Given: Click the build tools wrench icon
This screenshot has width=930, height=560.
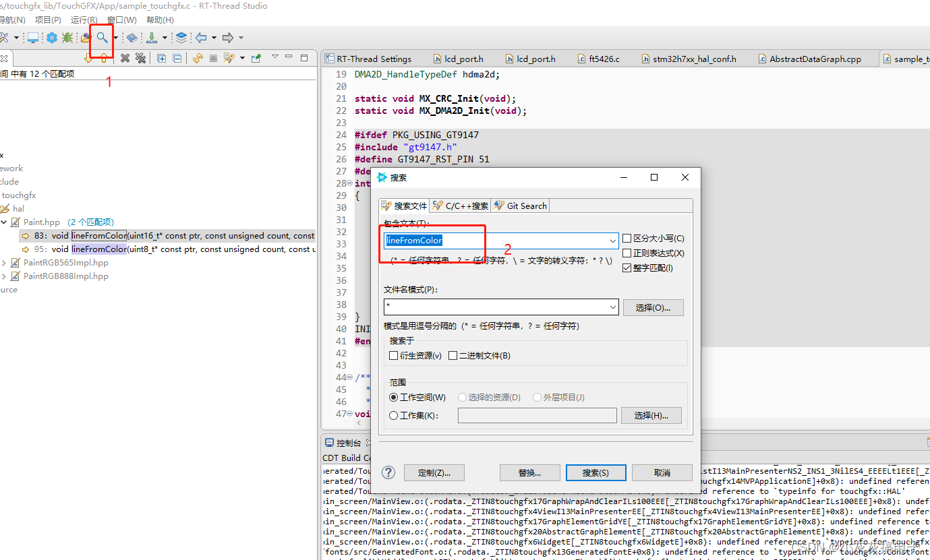Looking at the screenshot, I should (x=5, y=38).
